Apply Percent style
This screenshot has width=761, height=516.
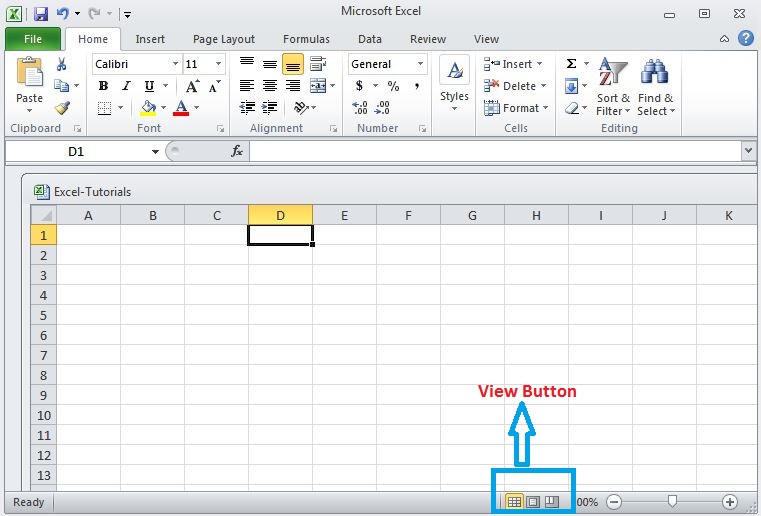[393, 86]
